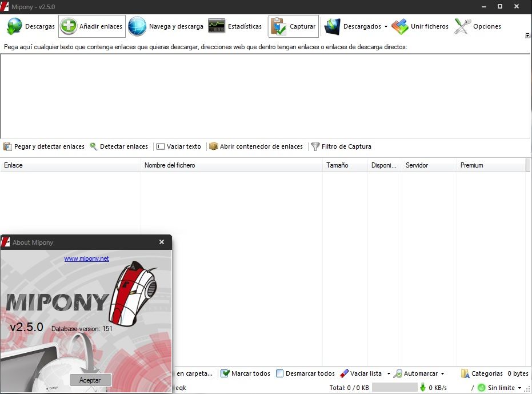Click the Mipony icon in main title bar
Viewport: 532px width, 394px height.
coord(5,6)
